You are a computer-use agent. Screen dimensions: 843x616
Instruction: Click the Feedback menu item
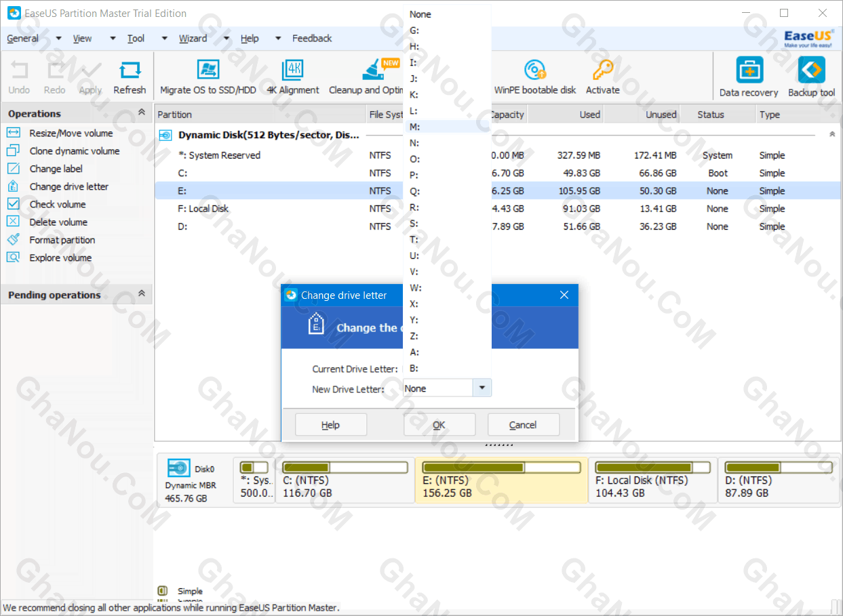(x=312, y=39)
